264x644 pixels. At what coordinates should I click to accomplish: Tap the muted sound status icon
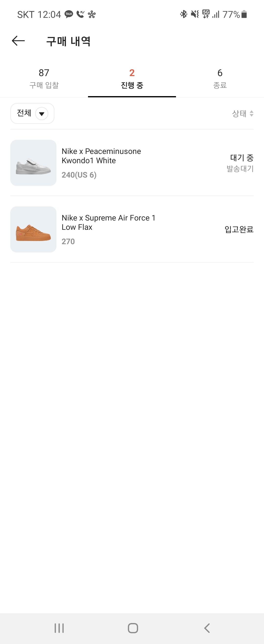coord(195,14)
